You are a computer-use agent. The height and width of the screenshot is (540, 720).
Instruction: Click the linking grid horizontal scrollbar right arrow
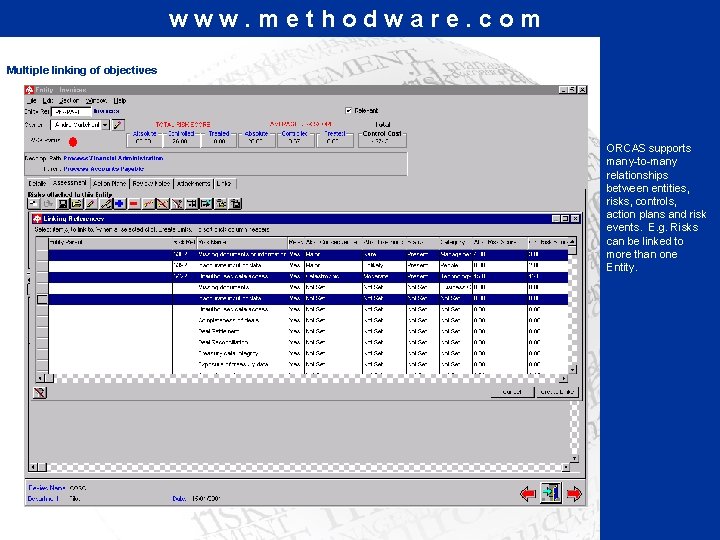[x=563, y=379]
